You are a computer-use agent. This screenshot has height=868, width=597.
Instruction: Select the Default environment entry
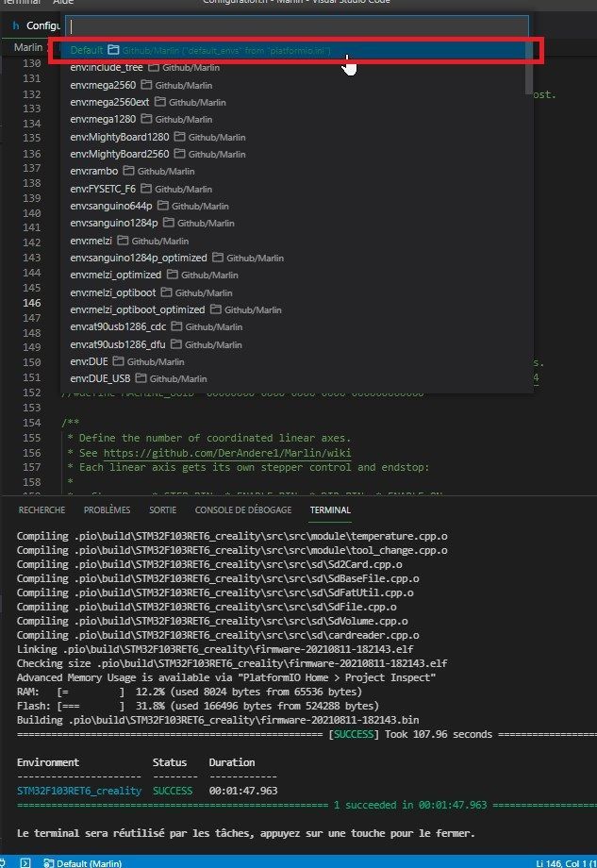[x=296, y=50]
